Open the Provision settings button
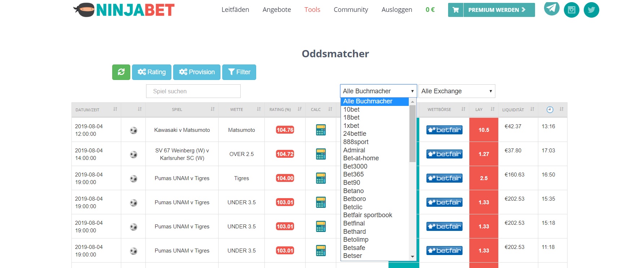 pyautogui.click(x=197, y=72)
